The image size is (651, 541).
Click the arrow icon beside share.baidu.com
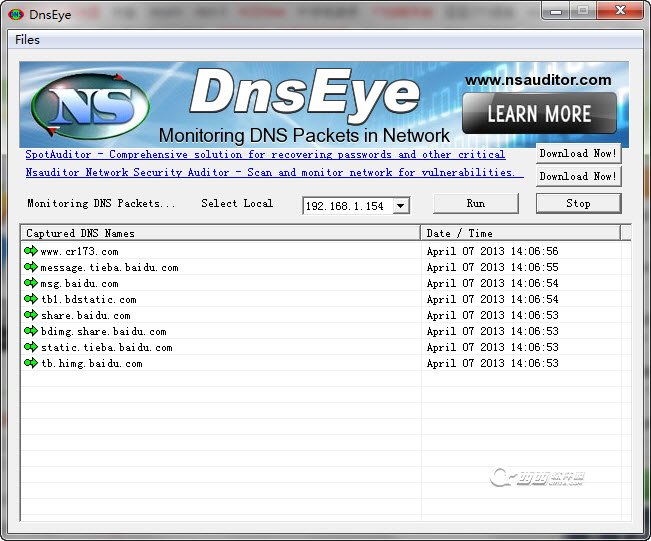tap(31, 315)
